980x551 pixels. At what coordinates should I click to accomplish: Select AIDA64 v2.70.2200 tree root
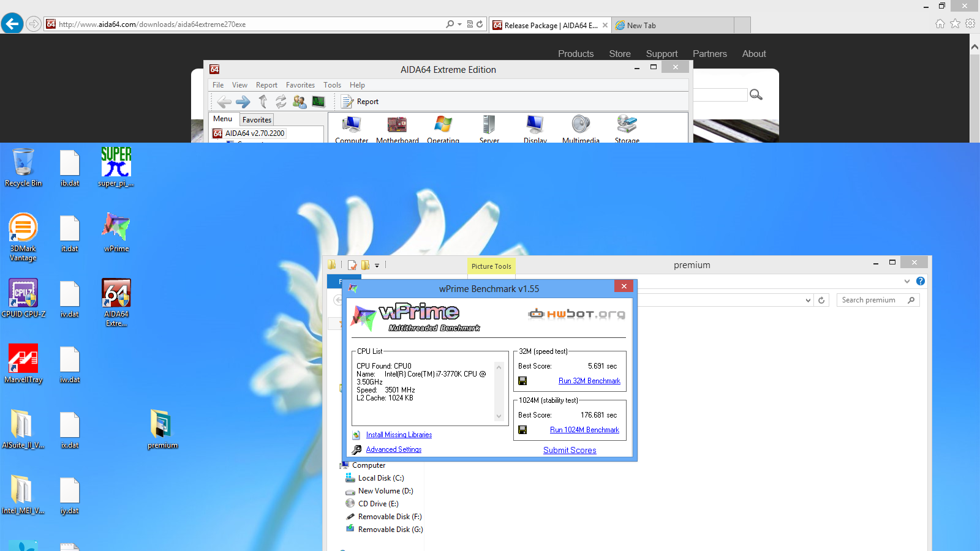[x=249, y=133]
